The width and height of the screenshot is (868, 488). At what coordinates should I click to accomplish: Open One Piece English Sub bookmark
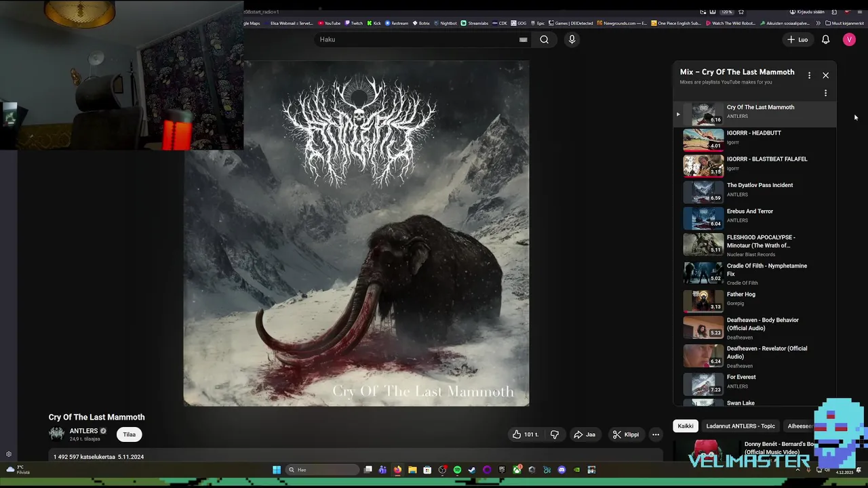click(x=677, y=23)
